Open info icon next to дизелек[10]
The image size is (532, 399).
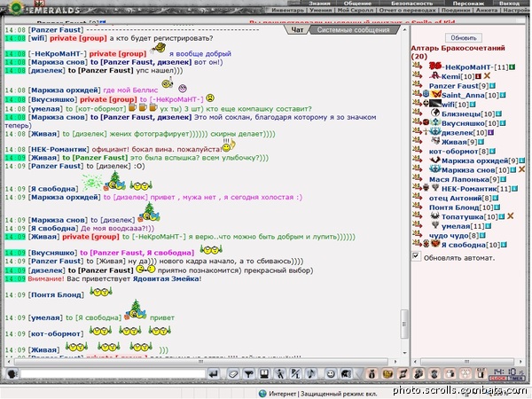click(490, 133)
